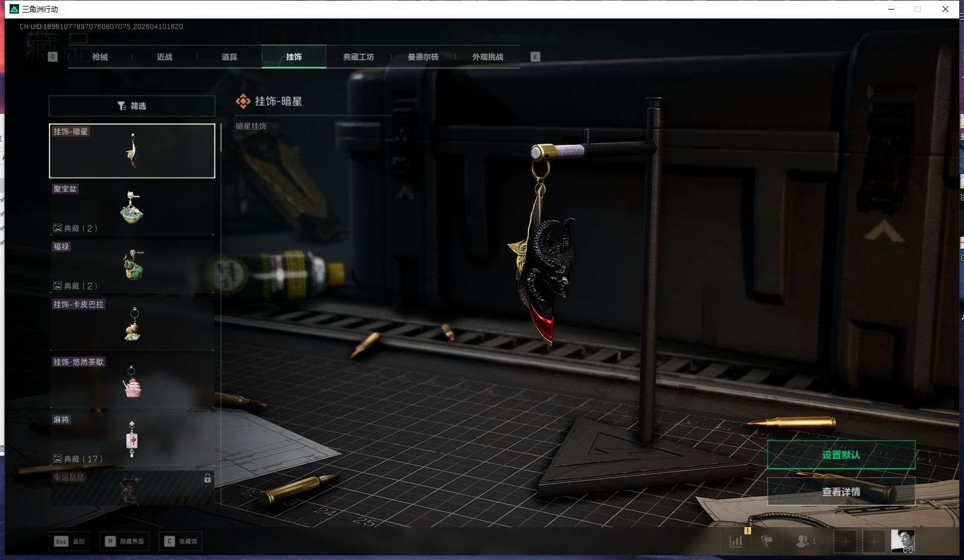This screenshot has width=964, height=560.
Task: Expand 典藏 (17) variants under 麻将
Action: (x=78, y=459)
